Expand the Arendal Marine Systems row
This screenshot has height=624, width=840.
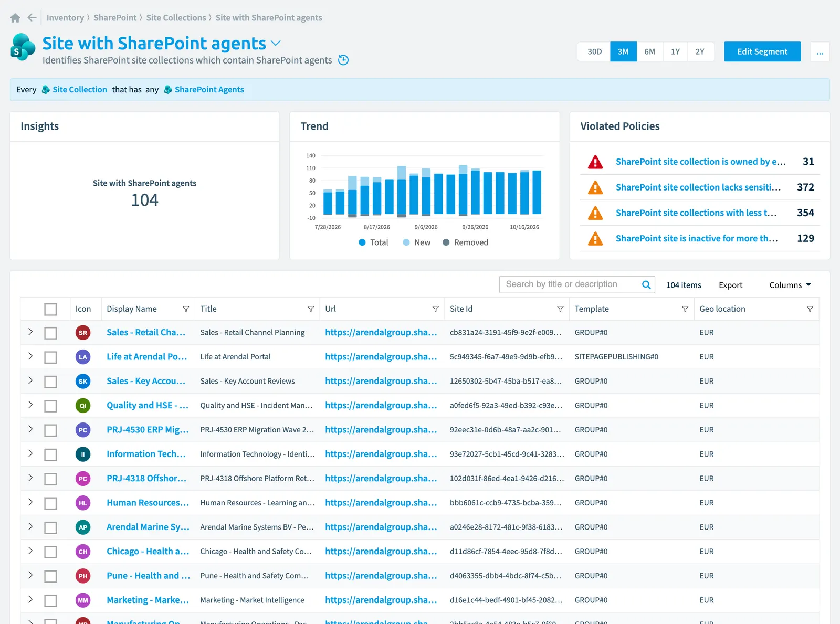click(30, 526)
